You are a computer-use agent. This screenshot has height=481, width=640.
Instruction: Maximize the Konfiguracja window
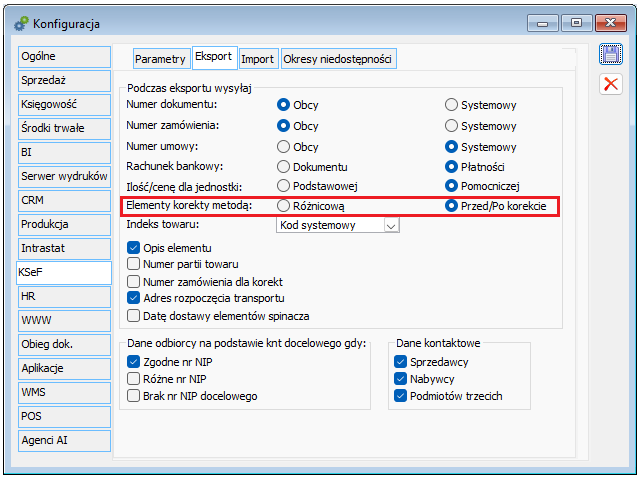tap(576, 23)
